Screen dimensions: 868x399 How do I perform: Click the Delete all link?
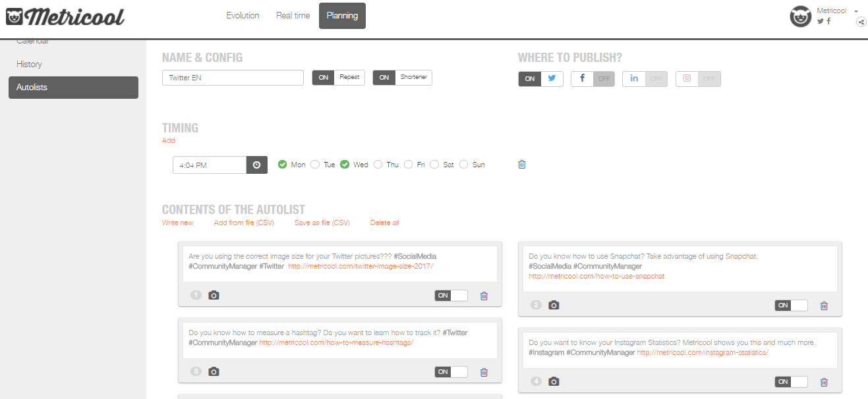(385, 223)
